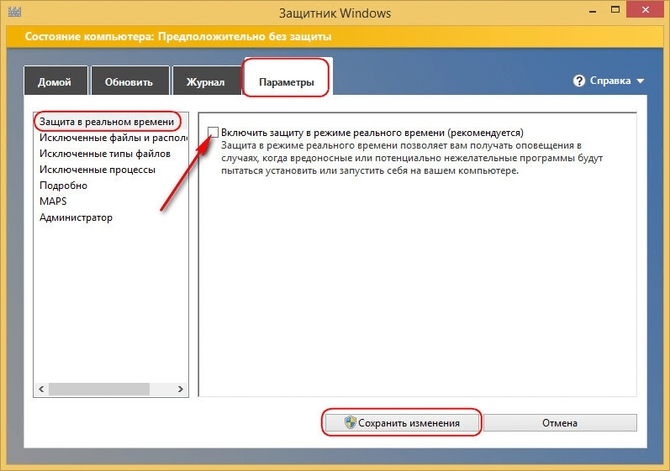
Task: Switch to the Обновить tab
Action: click(x=129, y=81)
